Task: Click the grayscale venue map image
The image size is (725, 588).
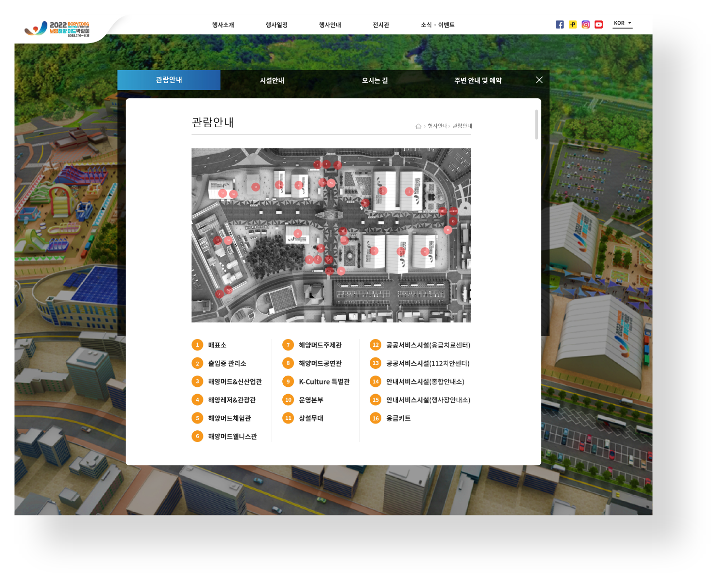Action: click(x=331, y=235)
